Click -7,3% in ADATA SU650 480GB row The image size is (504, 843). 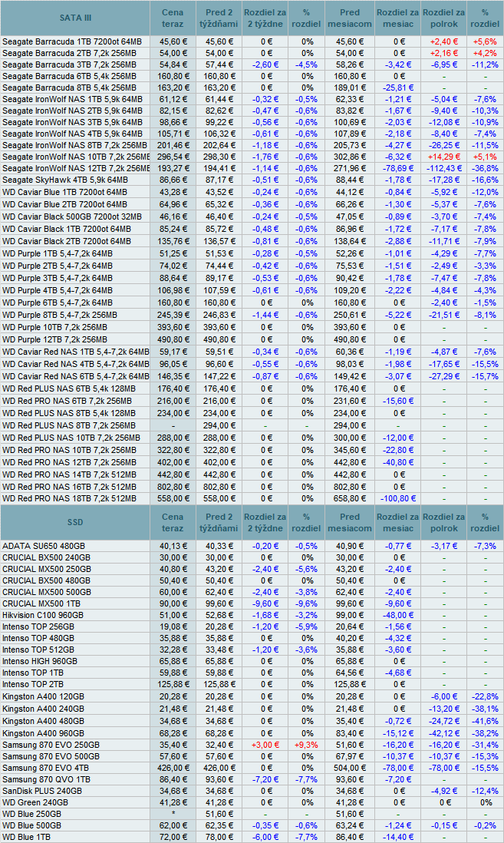coord(485,546)
